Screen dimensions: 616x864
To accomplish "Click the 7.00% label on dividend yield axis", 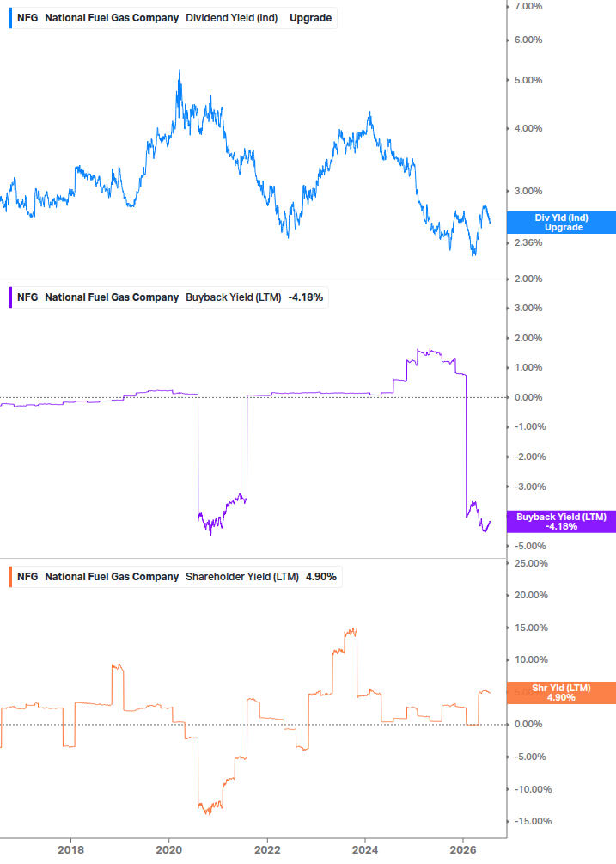I will point(528,7).
